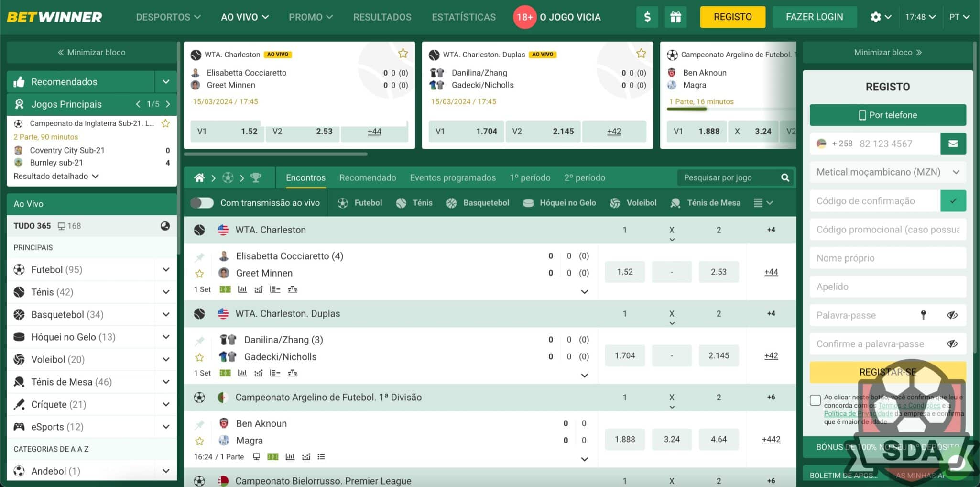The image size is (980, 487).
Task: Click the yellow REGISTO button
Action: (732, 17)
